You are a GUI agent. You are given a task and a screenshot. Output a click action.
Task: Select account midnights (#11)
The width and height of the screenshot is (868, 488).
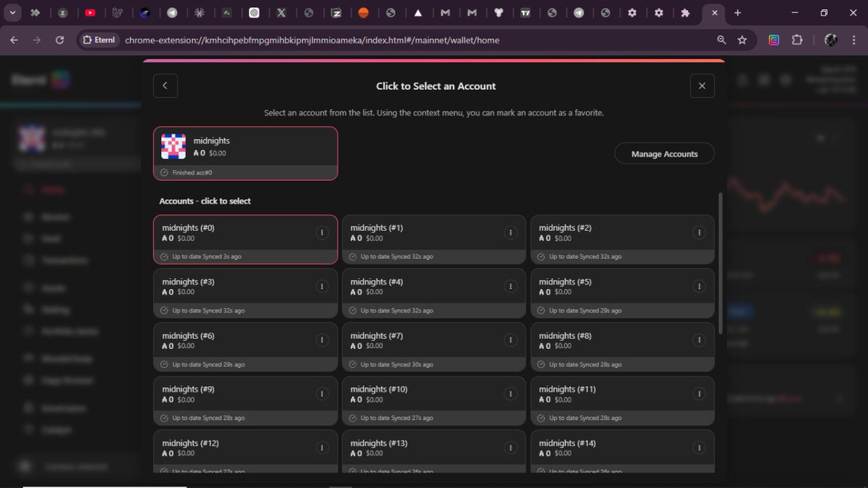click(622, 401)
